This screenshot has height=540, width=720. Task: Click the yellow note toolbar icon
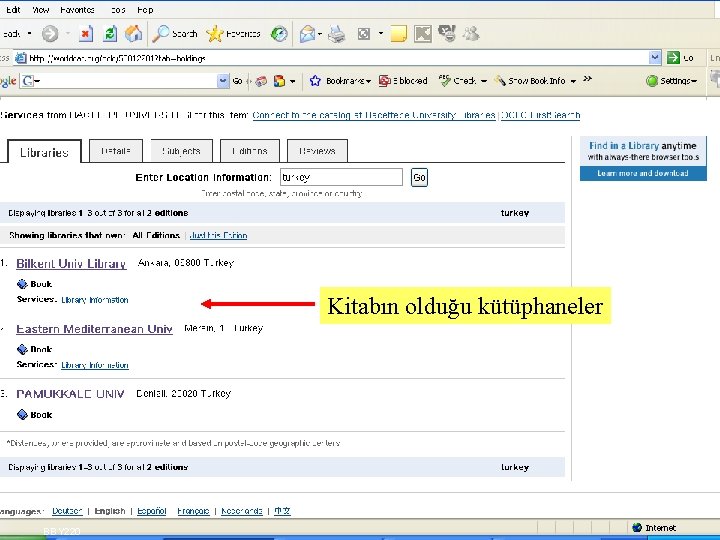click(x=398, y=34)
